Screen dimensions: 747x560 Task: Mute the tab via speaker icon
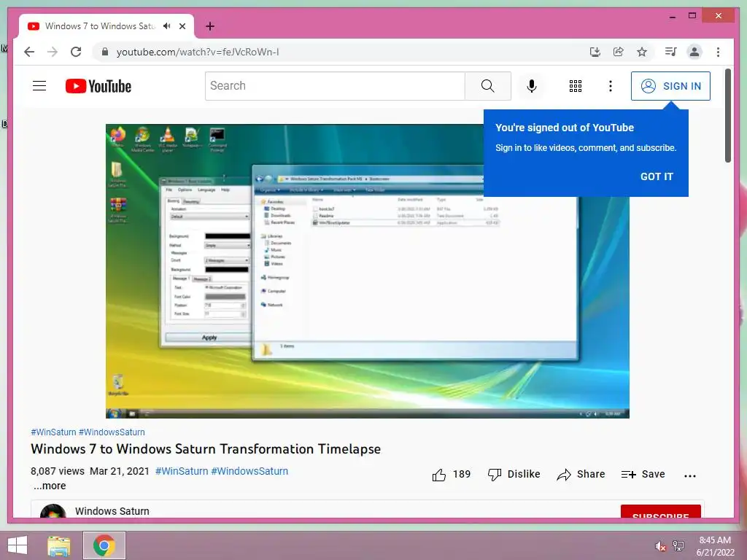click(166, 26)
